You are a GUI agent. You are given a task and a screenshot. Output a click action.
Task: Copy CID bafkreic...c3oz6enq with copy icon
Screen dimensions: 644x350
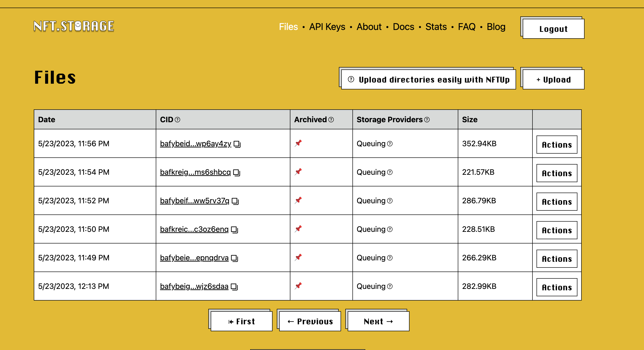(x=234, y=229)
